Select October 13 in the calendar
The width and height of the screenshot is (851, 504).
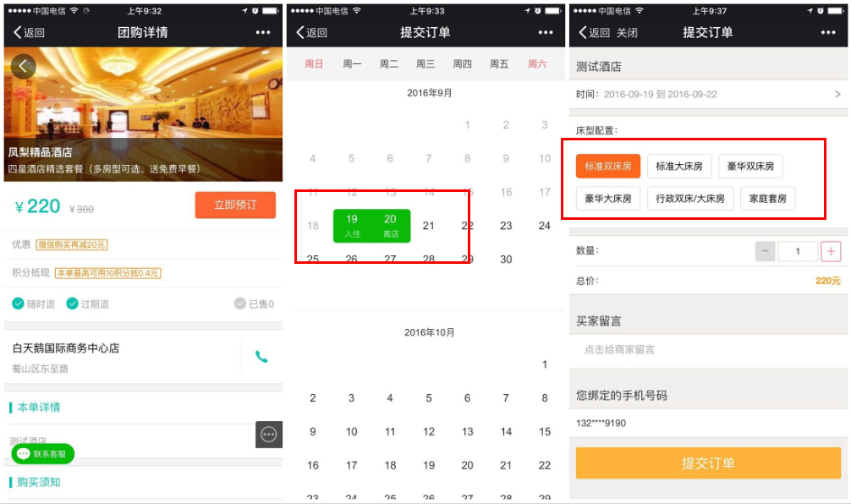pos(467,432)
